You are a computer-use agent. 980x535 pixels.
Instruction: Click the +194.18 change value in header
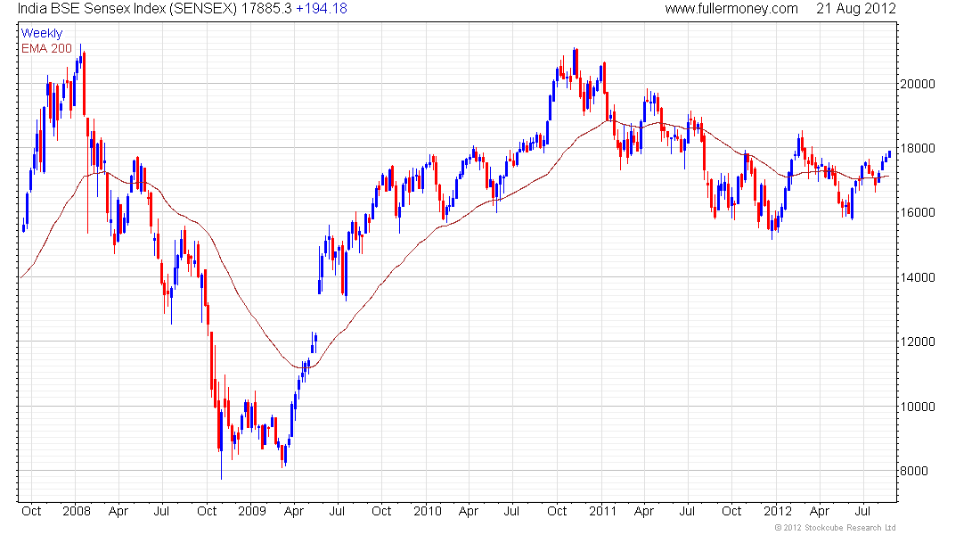pyautogui.click(x=322, y=9)
